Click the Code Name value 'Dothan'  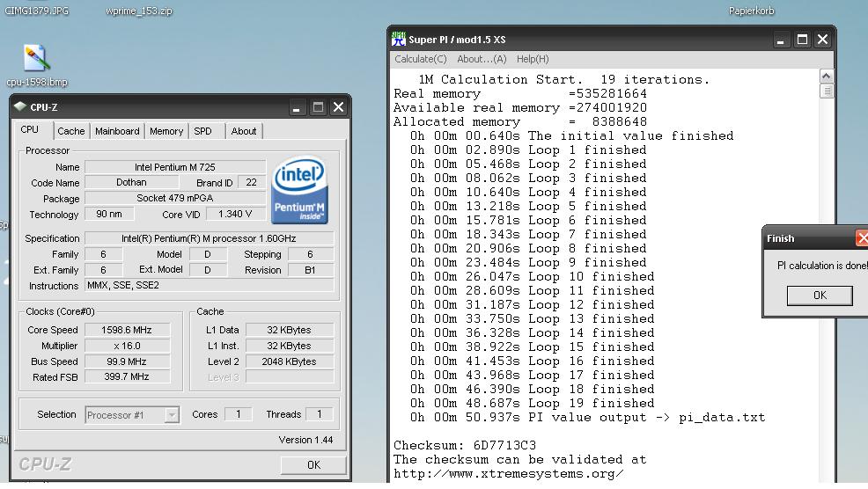tap(131, 183)
